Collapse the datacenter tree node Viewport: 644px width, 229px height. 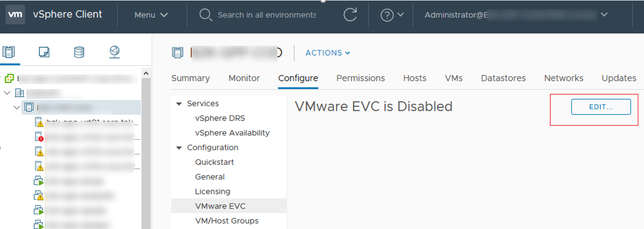[7, 93]
